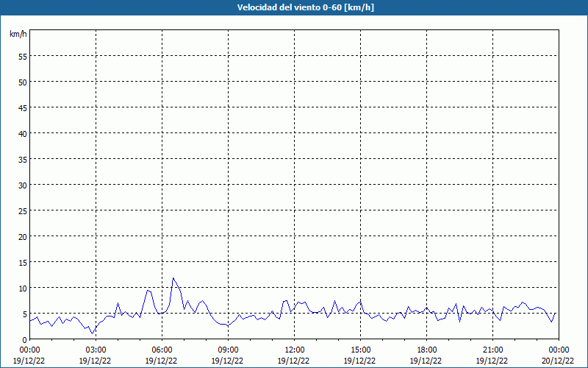Click the 'km/h' unit label on the axis
This screenshot has height=368, width=588.
pyautogui.click(x=18, y=34)
